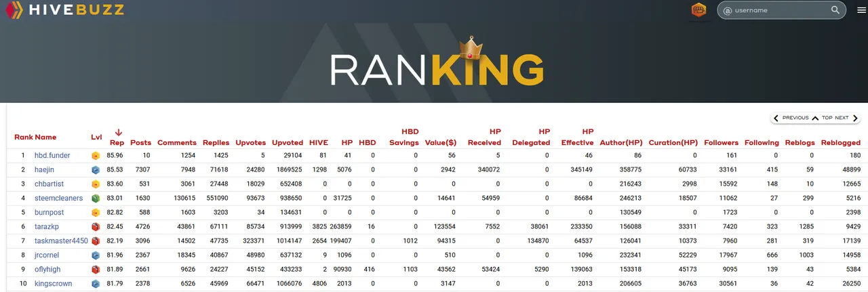
Task: Click the HP Received column header
Action: click(484, 138)
